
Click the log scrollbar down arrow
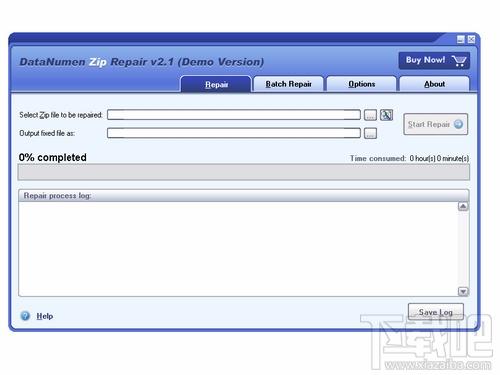(x=463, y=292)
